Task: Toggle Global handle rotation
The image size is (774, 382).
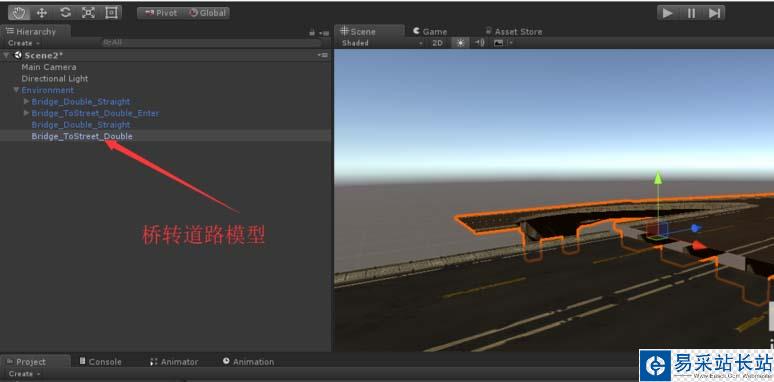Action: (207, 13)
